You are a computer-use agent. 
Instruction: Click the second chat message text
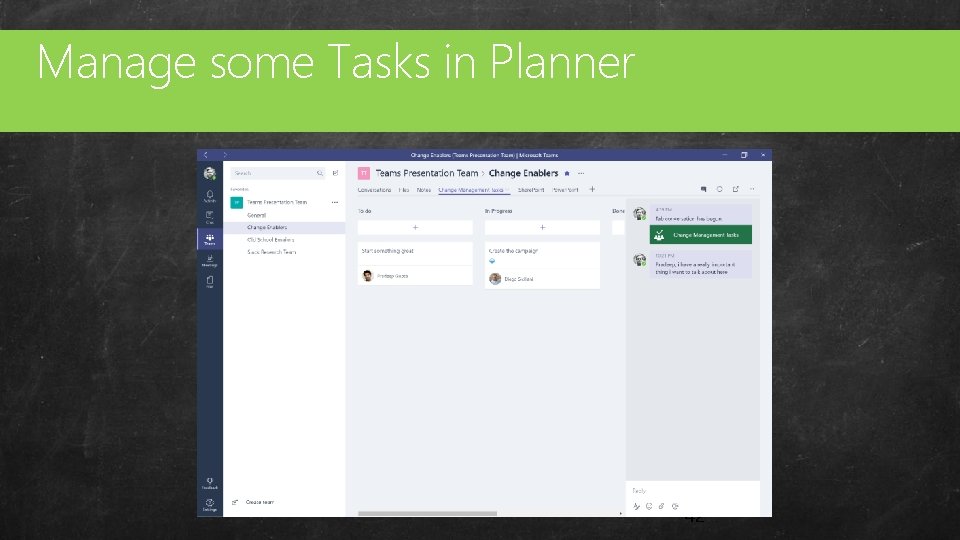tap(694, 268)
